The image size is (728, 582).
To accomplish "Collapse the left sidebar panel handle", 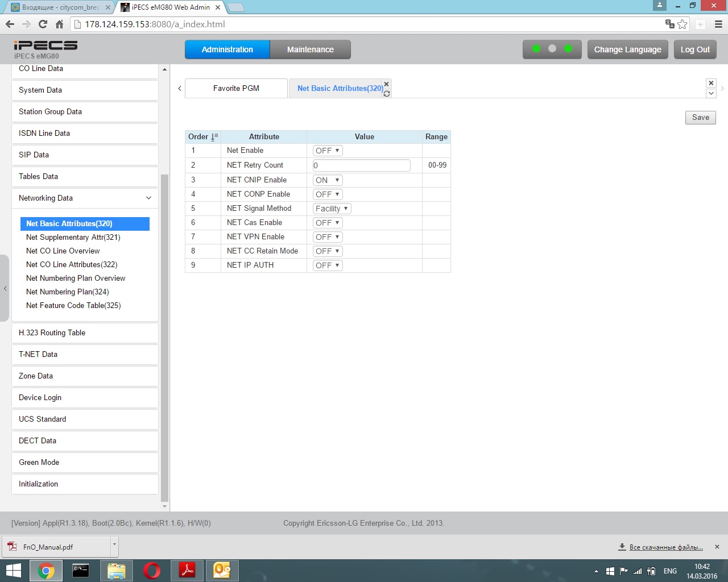I will (x=5, y=288).
